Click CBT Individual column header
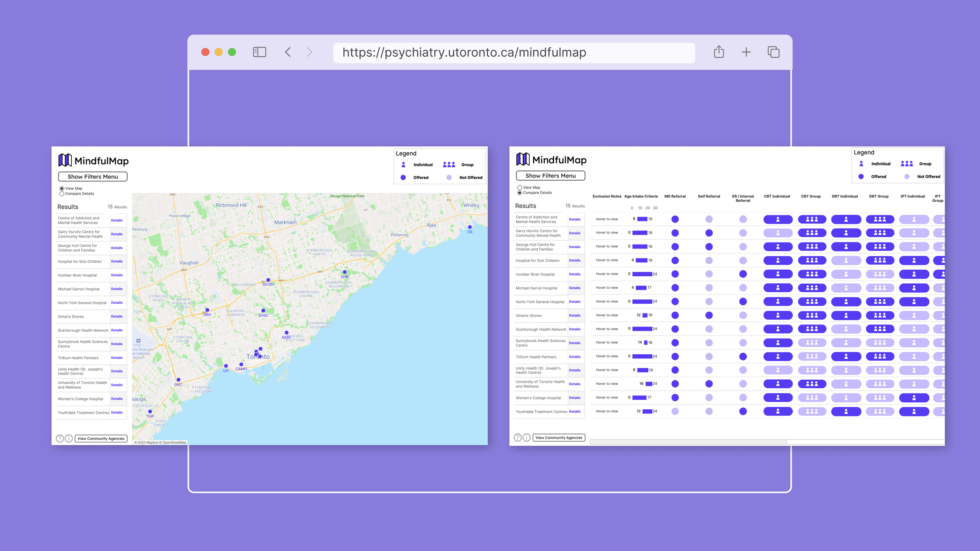 (777, 196)
